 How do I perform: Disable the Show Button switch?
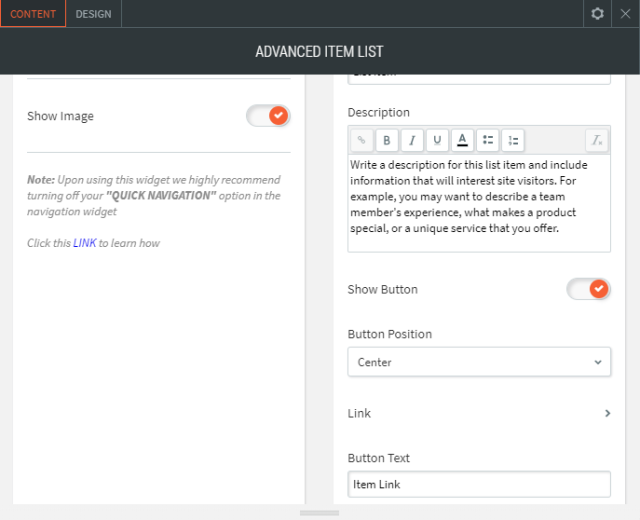point(588,289)
